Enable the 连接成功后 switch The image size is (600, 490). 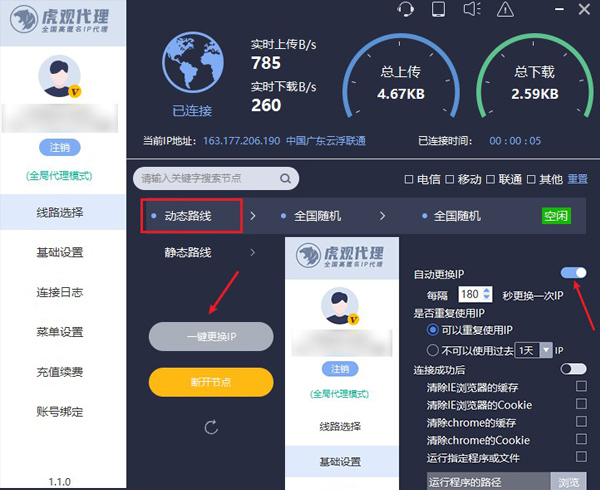(x=573, y=369)
